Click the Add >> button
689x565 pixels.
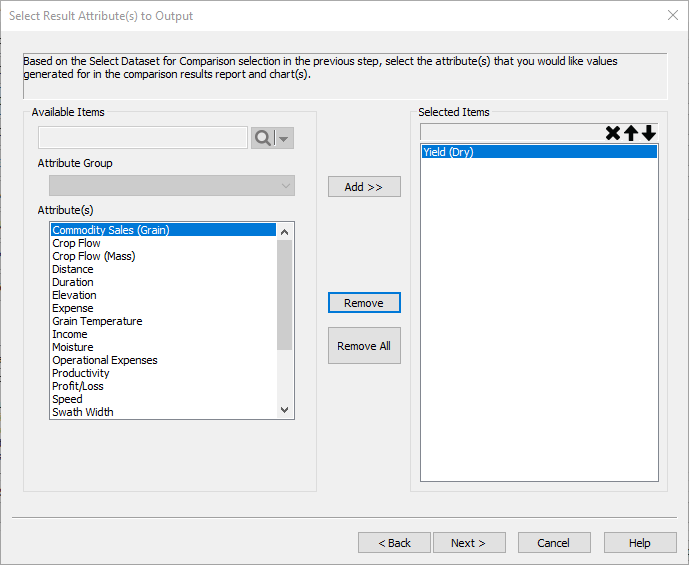coord(364,187)
